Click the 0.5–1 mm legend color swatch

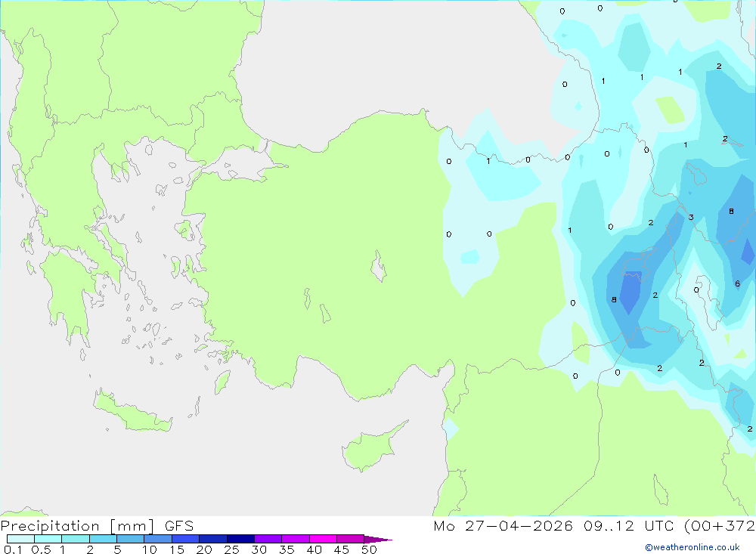[48, 539]
